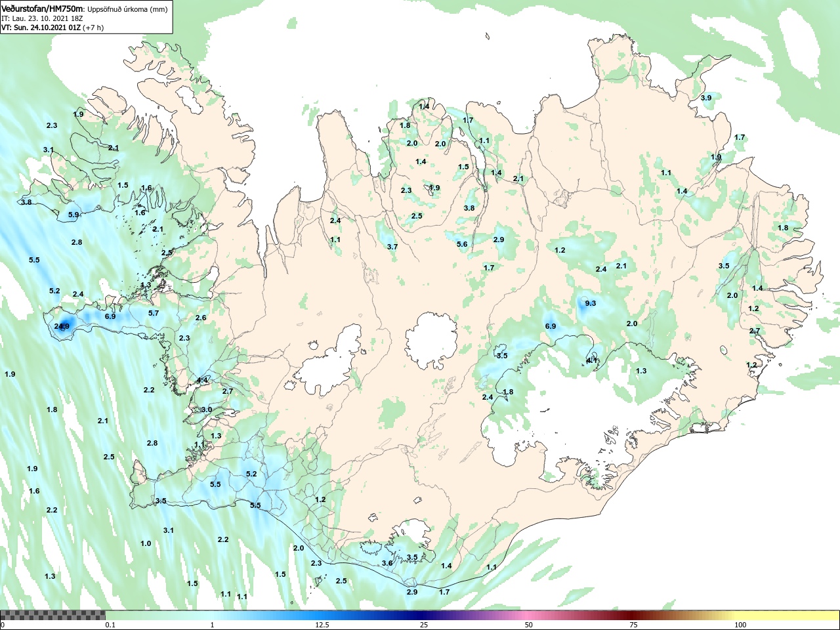Pick the 3.6 value on the south coast

387,563
